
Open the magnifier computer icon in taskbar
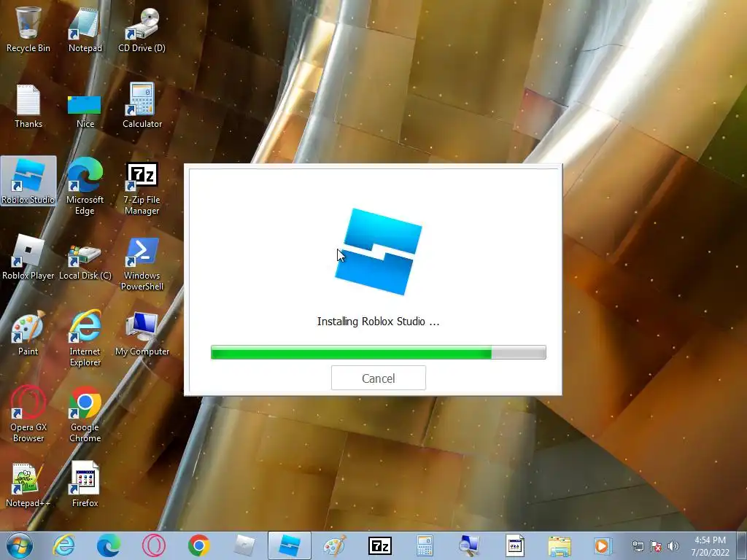click(469, 545)
